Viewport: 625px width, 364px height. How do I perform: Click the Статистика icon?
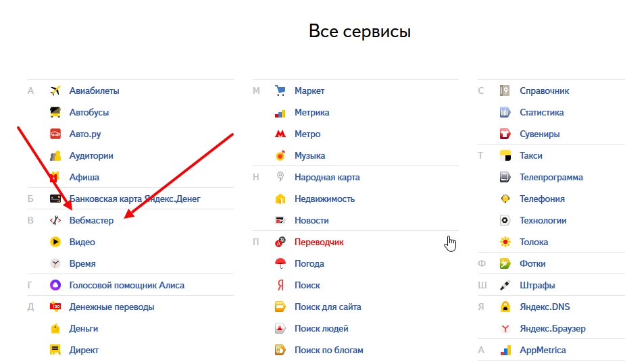tap(505, 112)
